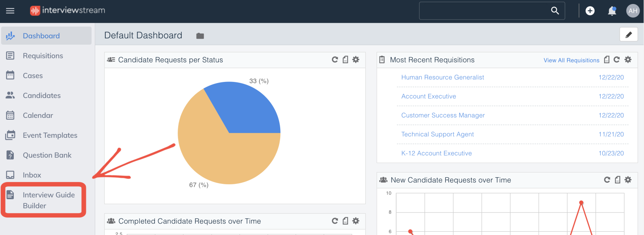Click the plus add icon in header
This screenshot has width=644, height=235.
pyautogui.click(x=590, y=11)
